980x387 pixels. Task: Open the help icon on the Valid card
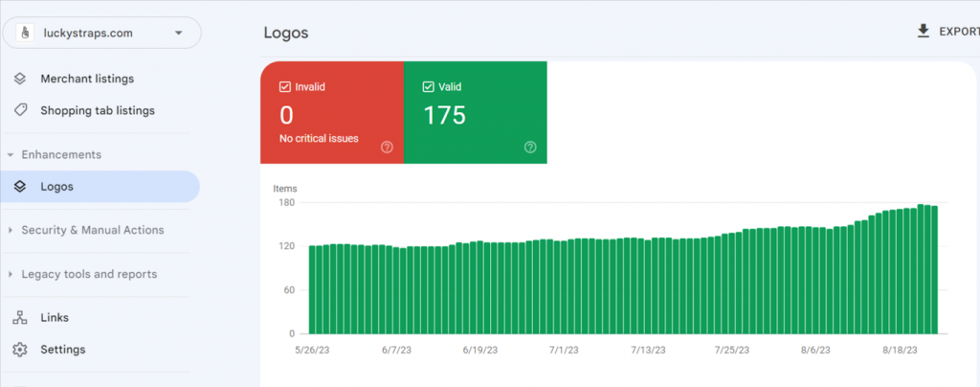pyautogui.click(x=530, y=147)
